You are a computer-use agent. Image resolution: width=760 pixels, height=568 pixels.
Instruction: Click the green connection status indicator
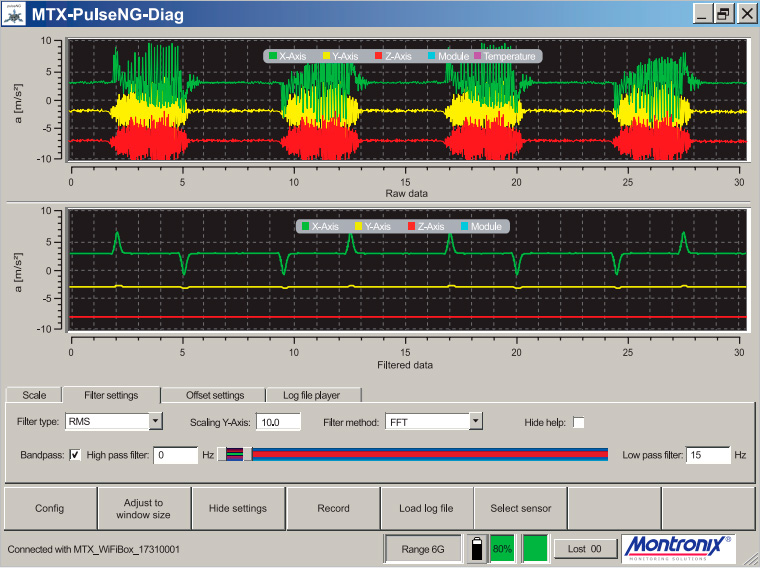coord(536,548)
